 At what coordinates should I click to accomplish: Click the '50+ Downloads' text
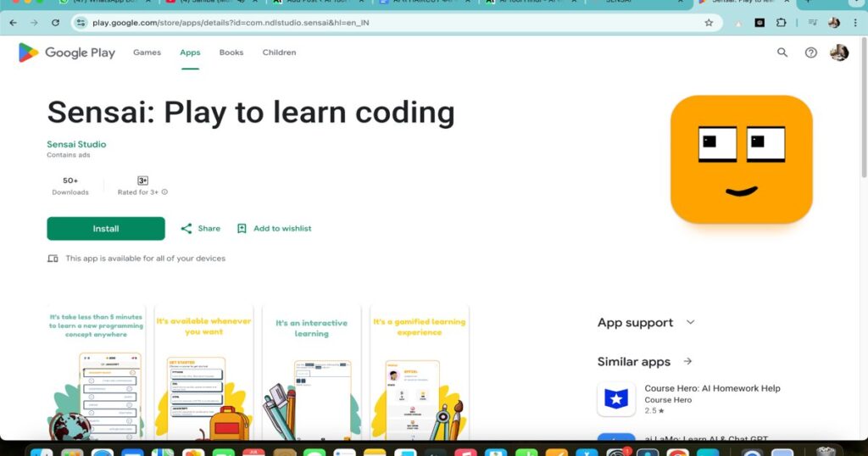70,186
